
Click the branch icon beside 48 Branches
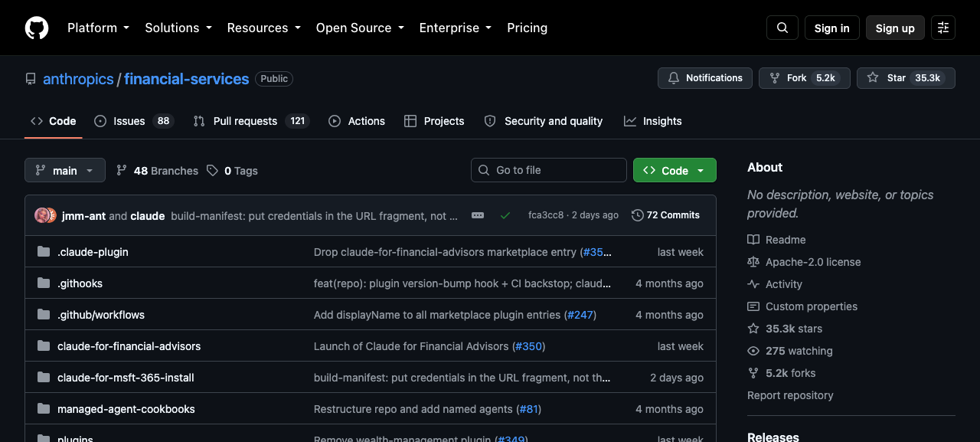122,170
